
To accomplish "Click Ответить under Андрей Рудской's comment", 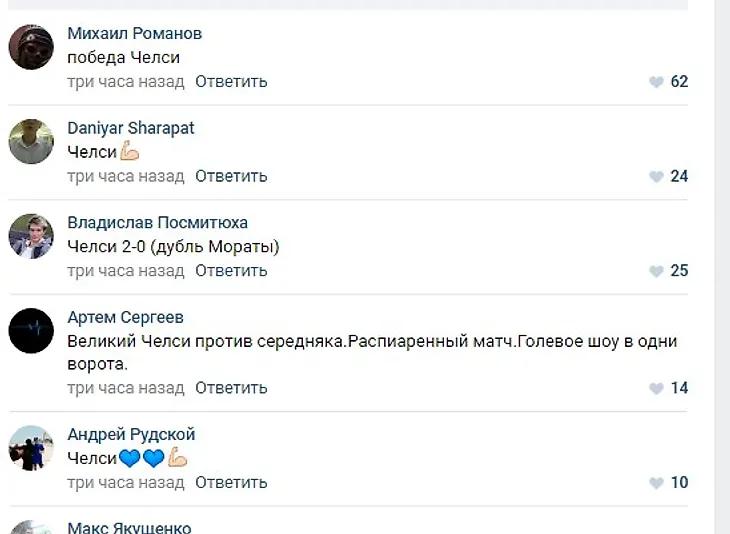I will point(231,482).
